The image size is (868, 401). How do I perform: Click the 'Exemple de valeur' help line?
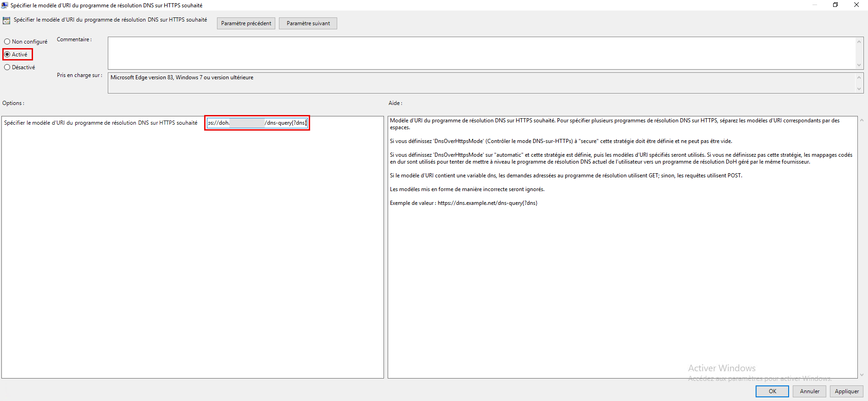point(463,203)
